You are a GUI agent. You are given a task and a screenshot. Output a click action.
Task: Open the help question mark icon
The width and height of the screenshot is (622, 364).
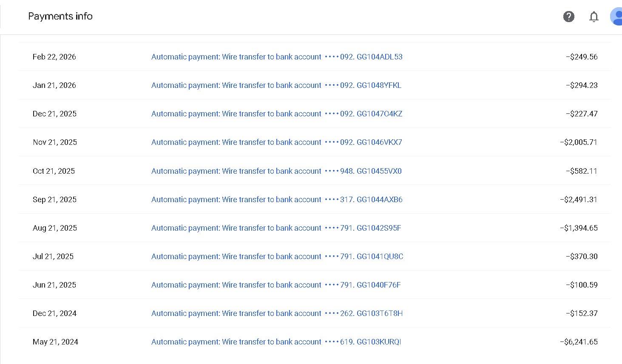[x=568, y=17]
